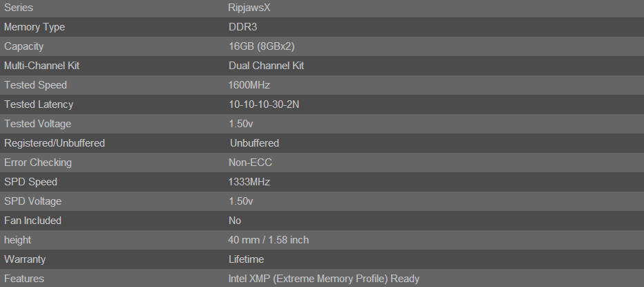Click the Lifetime warranty value
The height and width of the screenshot is (287, 644).
coord(246,259)
